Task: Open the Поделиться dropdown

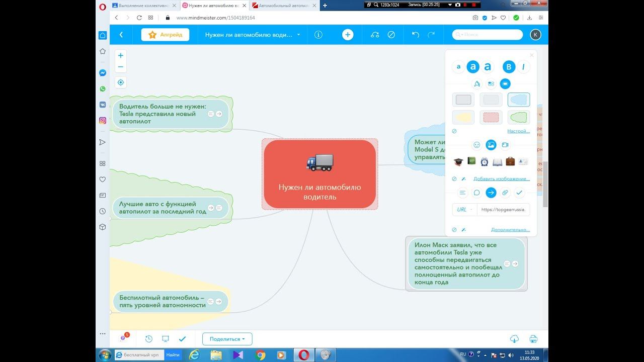Action: point(227,339)
